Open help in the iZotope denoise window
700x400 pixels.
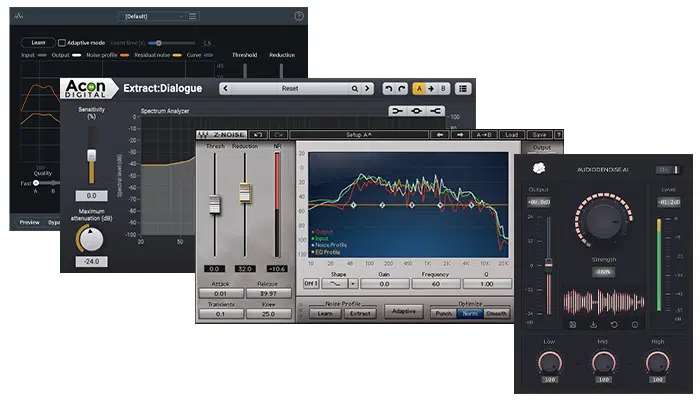299,16
